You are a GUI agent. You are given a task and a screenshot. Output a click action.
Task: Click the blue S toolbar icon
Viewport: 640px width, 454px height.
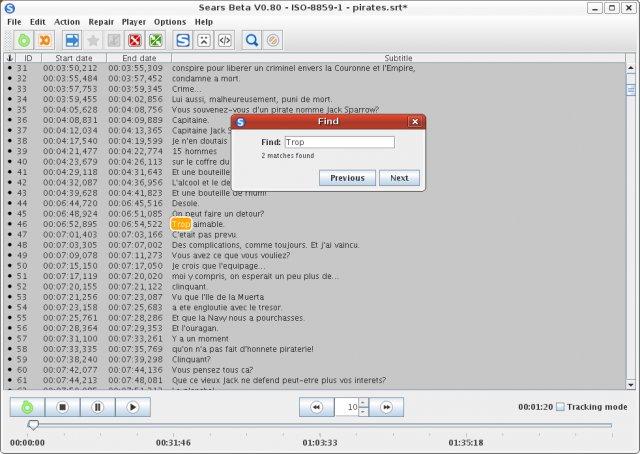point(183,40)
